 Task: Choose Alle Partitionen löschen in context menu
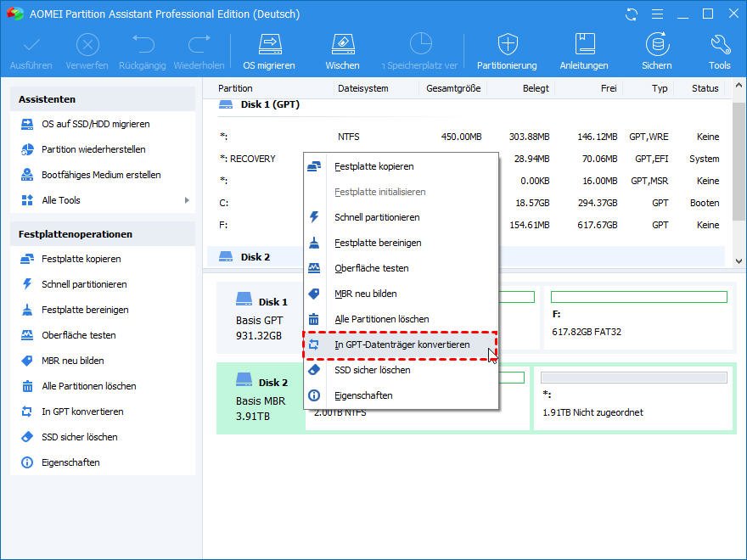click(401, 319)
